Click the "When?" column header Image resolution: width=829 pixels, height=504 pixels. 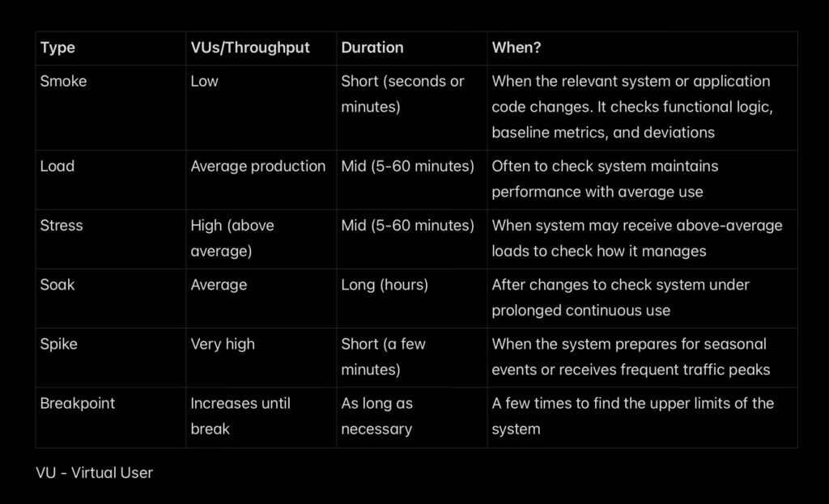(x=517, y=48)
